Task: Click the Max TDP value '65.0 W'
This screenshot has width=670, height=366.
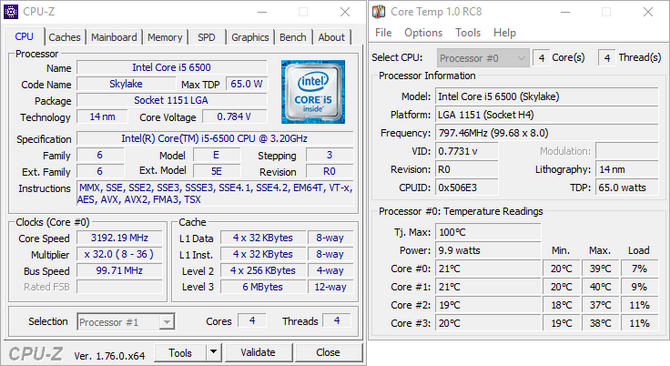Action: point(247,84)
